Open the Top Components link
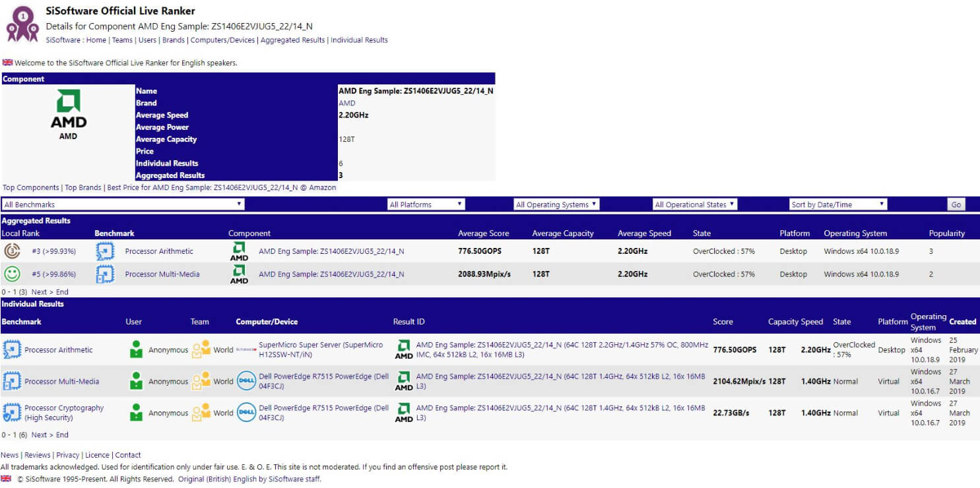Screen dimensions: 980x488 click(x=31, y=187)
